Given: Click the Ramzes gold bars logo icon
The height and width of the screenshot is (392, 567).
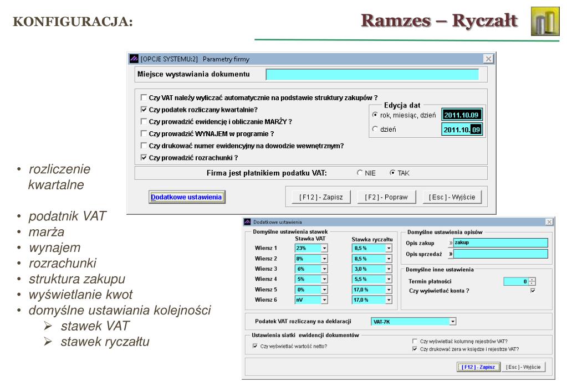Looking at the screenshot, I should [545, 21].
